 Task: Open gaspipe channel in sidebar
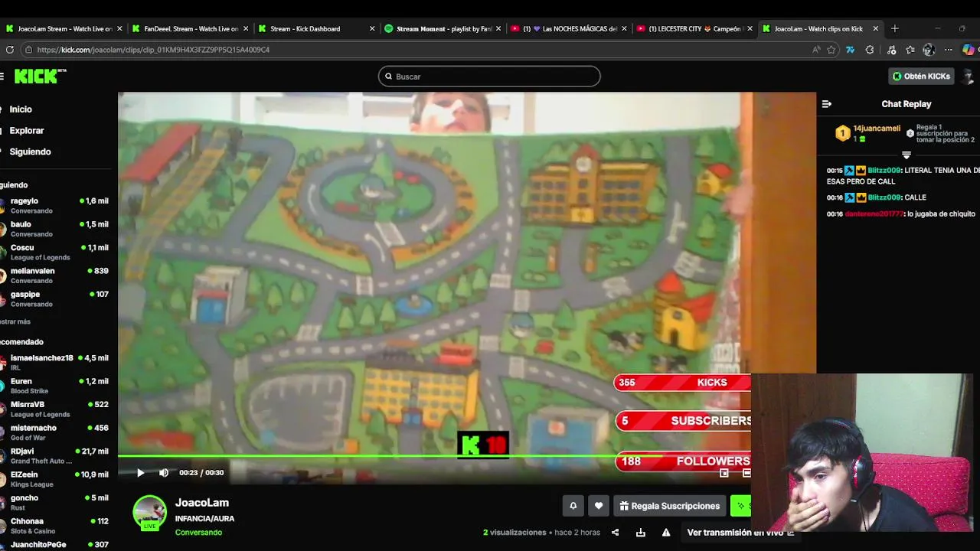click(55, 298)
